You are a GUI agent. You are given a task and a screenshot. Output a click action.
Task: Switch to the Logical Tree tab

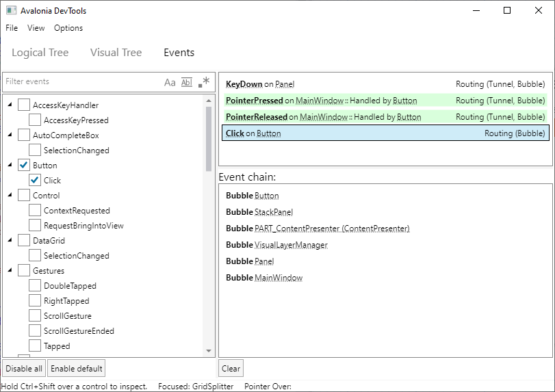pos(40,53)
